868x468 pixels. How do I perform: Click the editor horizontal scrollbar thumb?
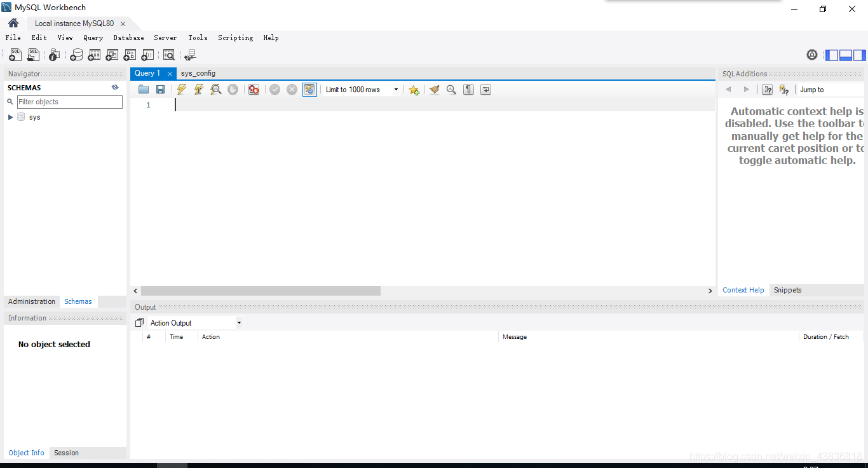(x=261, y=291)
